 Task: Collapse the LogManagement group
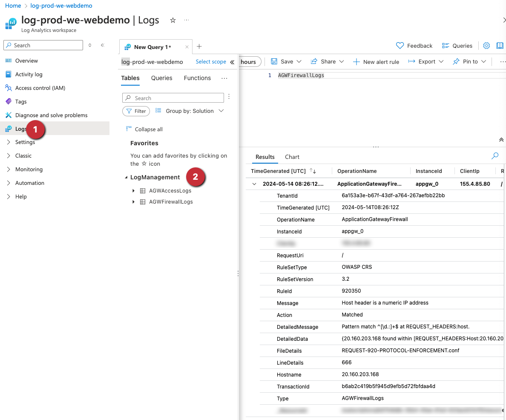(x=126, y=177)
